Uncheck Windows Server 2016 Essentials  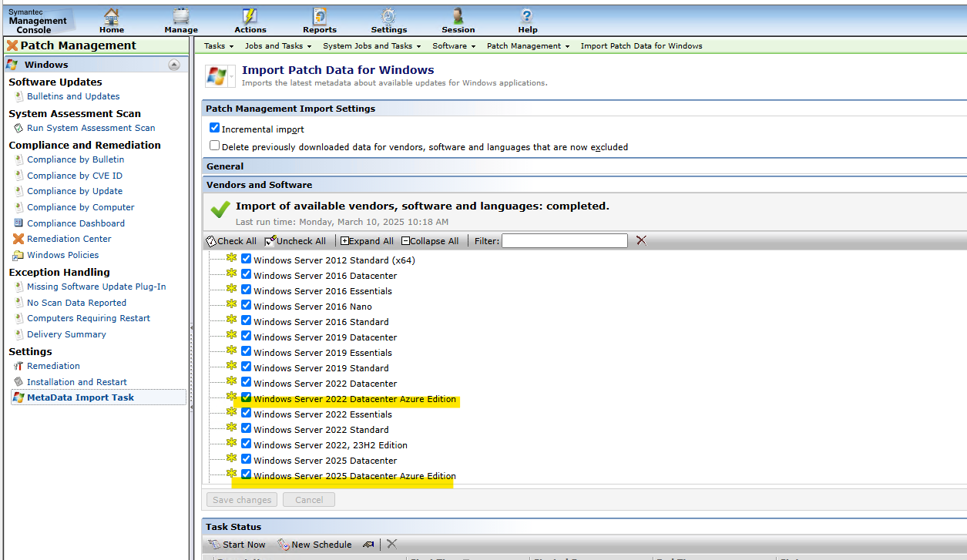point(247,290)
